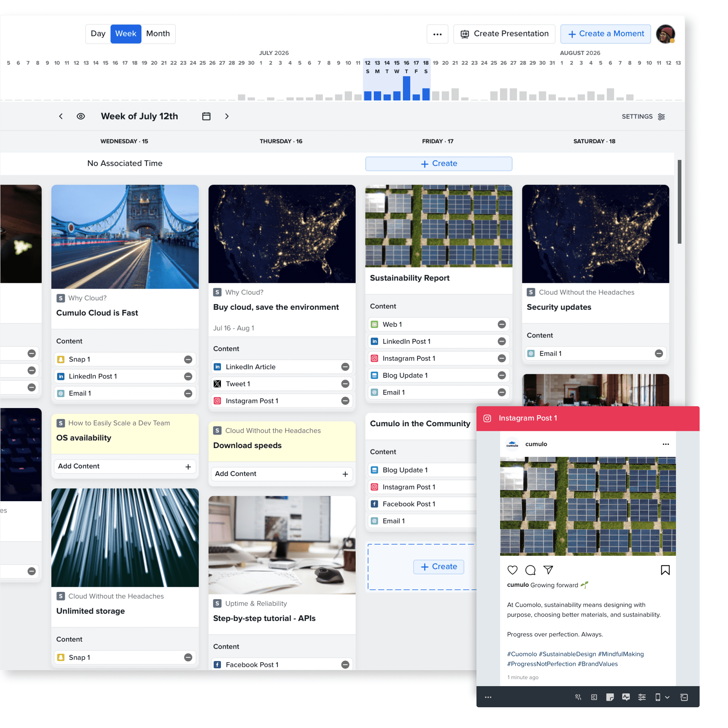The image size is (728, 728).
Task: Go to next week with right chevron
Action: point(227,116)
